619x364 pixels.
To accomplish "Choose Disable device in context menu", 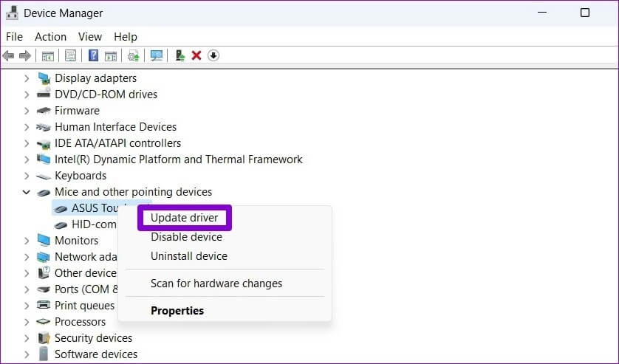I will (x=186, y=237).
